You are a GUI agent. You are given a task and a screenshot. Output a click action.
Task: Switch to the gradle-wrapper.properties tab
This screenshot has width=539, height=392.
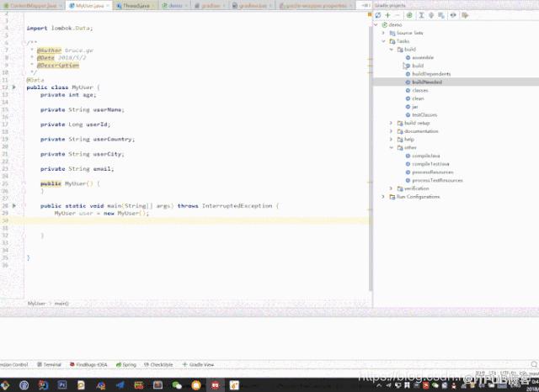tap(315, 6)
